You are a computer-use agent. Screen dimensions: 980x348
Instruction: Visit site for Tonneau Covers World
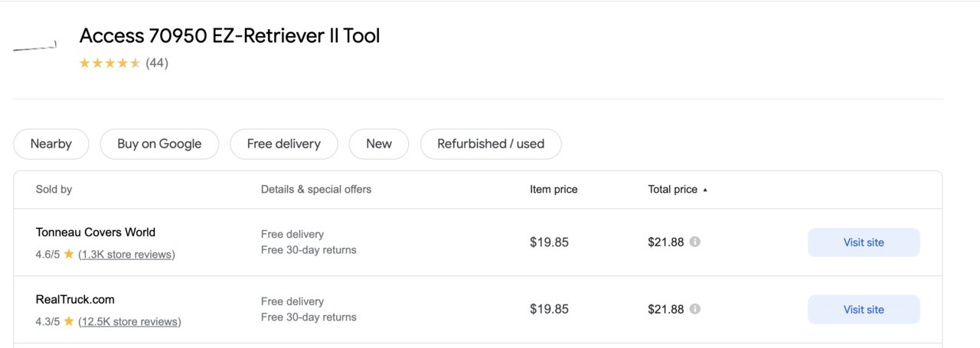coord(864,242)
